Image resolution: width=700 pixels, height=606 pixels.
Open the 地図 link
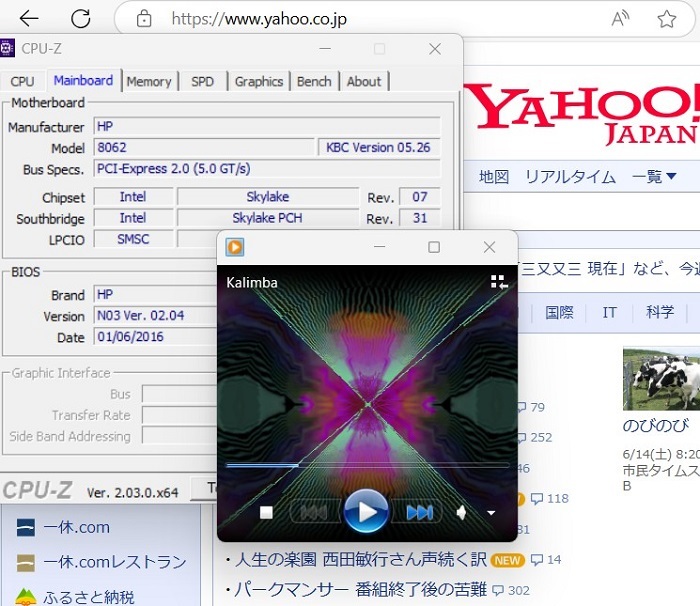coord(494,177)
